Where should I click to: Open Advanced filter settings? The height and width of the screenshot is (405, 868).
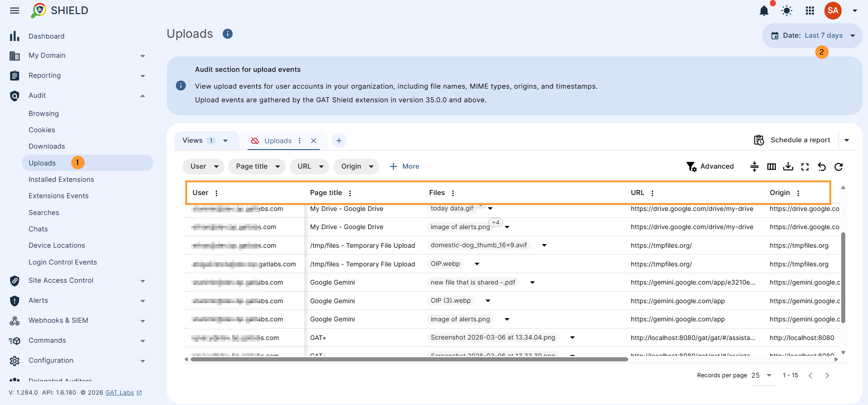tap(710, 166)
